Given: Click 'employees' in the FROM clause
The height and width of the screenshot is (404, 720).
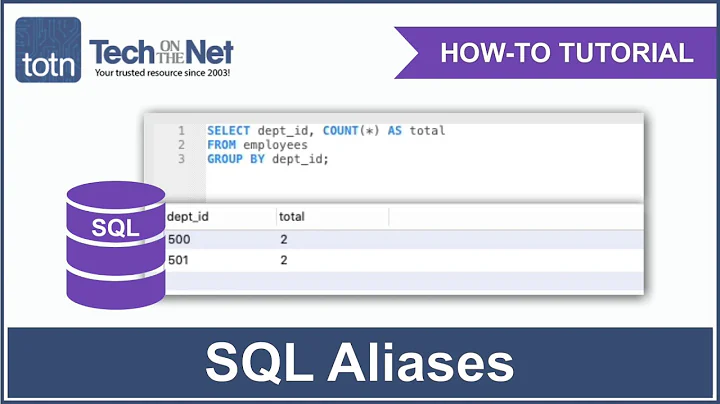Looking at the screenshot, I should pos(274,145).
